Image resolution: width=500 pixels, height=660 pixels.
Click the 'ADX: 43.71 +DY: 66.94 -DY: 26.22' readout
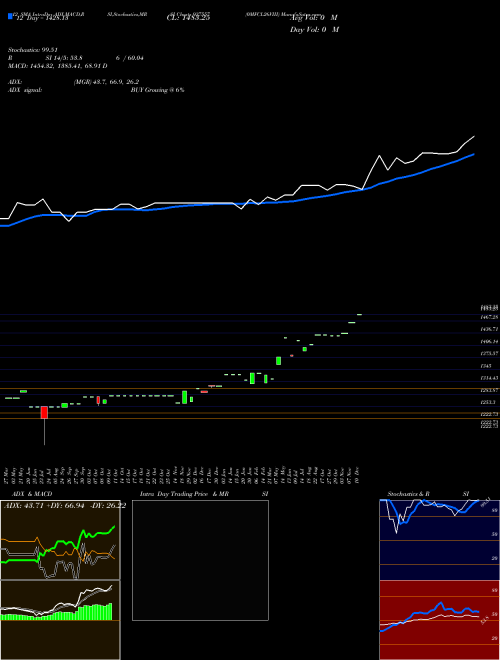point(65,505)
